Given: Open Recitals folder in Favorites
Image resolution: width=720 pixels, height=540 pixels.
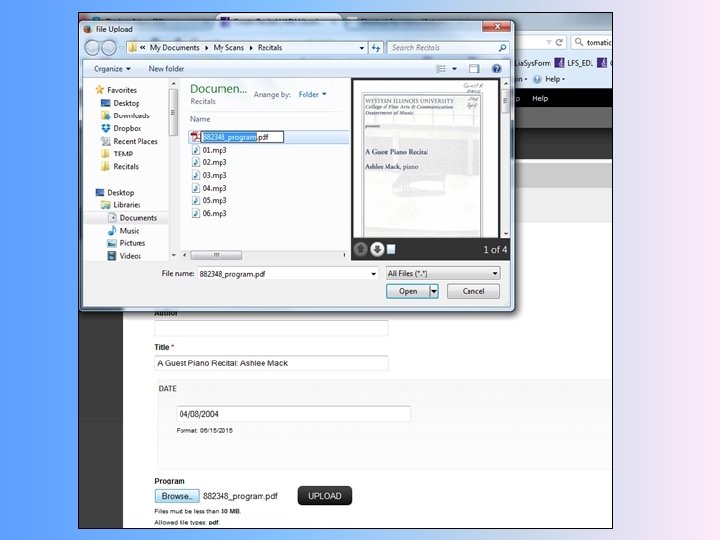Looking at the screenshot, I should click(x=120, y=167).
